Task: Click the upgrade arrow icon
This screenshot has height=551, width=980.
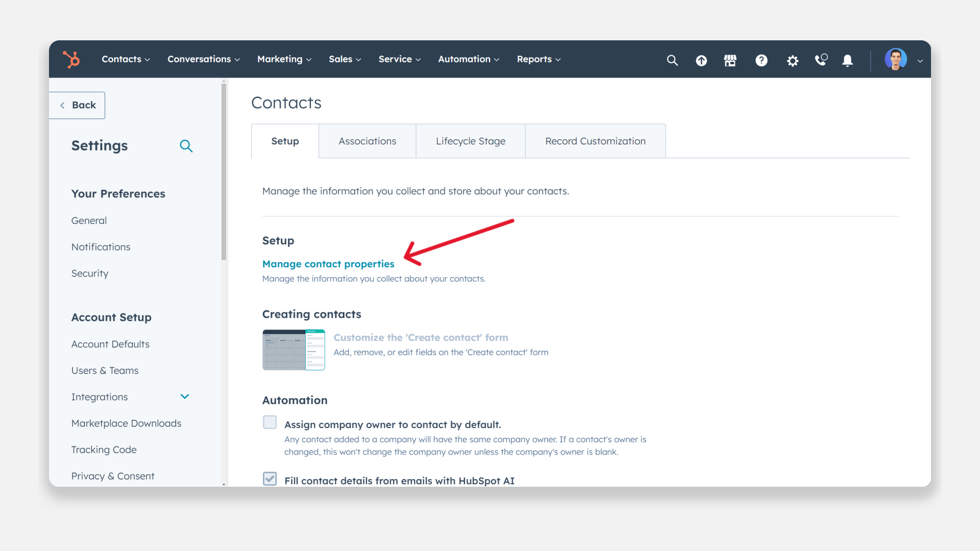Action: [x=701, y=61]
